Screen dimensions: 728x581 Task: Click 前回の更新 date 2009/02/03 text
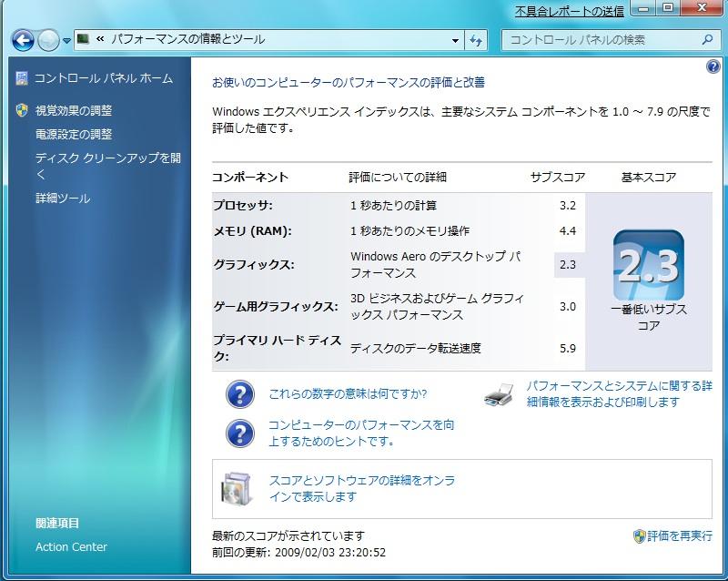pyautogui.click(x=299, y=552)
